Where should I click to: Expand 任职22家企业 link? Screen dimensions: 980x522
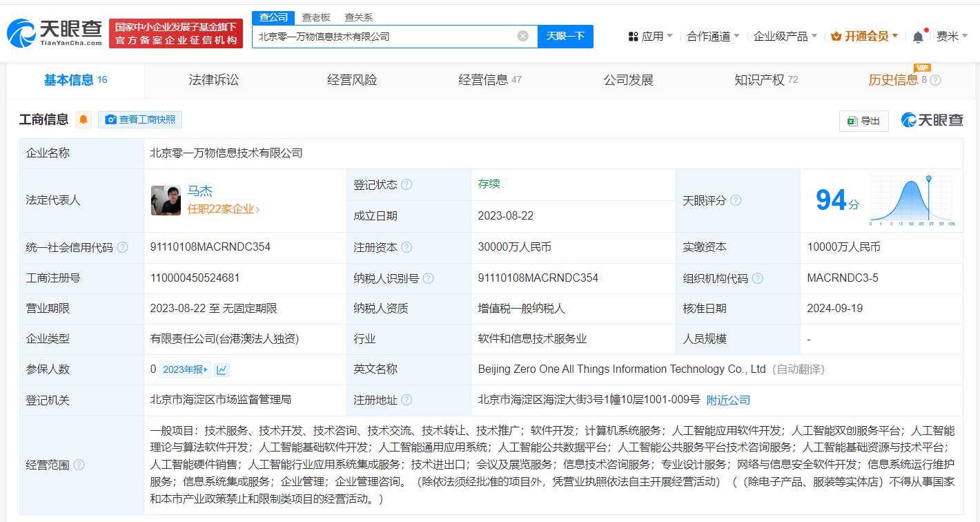coord(224,209)
